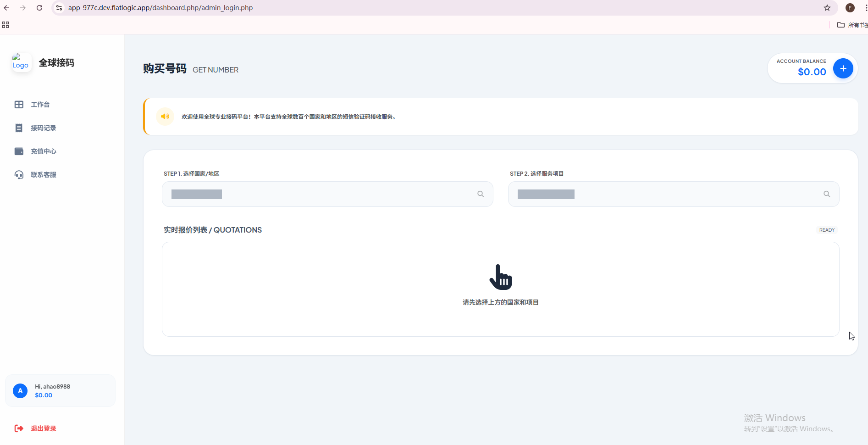868x445 pixels.
Task: Open 接码记录 records in sidebar
Action: [43, 128]
